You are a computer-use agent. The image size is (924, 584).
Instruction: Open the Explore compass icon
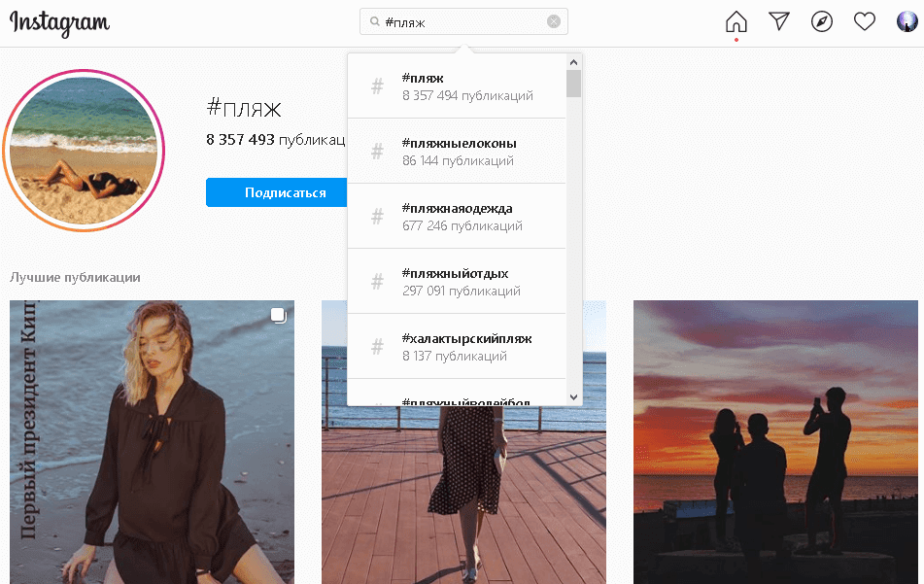pyautogui.click(x=822, y=21)
